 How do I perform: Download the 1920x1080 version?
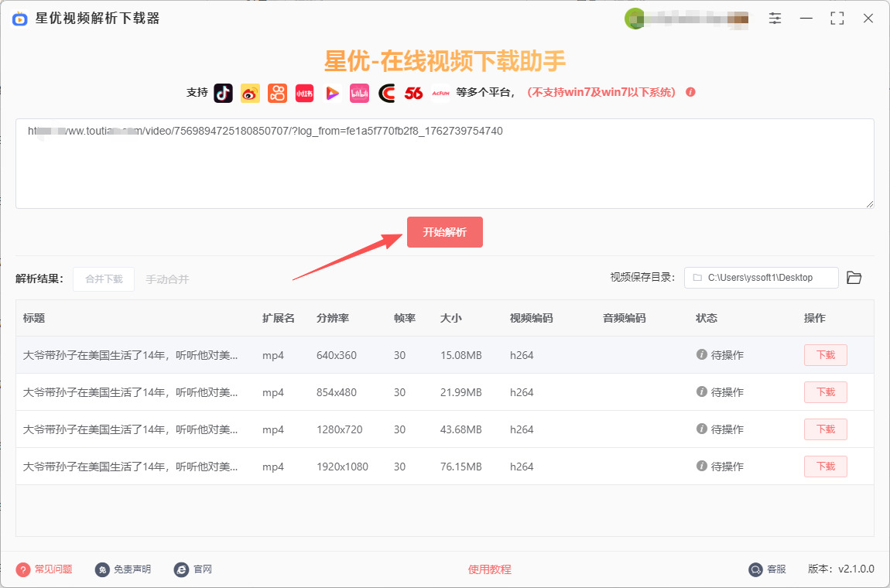pos(825,467)
